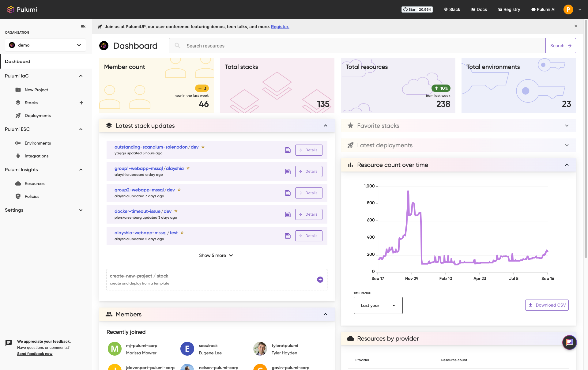Viewport: 588px width, 370px height.
Task: Open outstanding-scandium-solenodon stack link
Action: [x=151, y=147]
